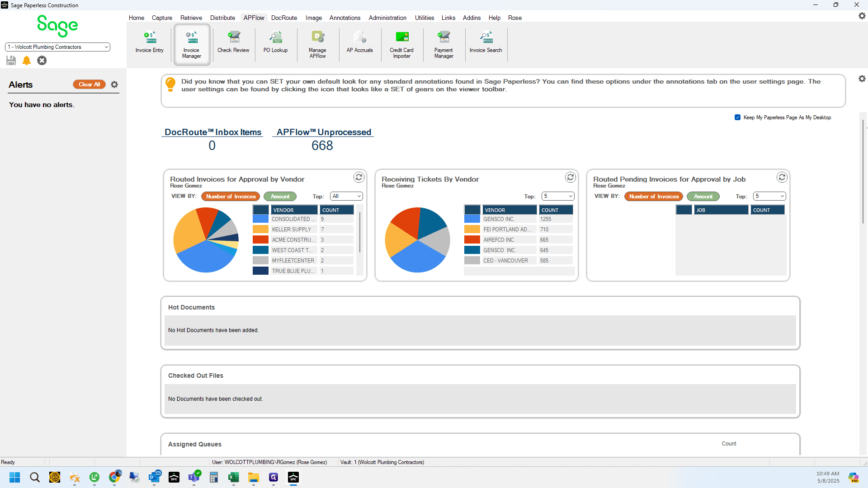The height and width of the screenshot is (488, 868).
Task: Open Chrome from the taskbar
Action: pos(114,478)
